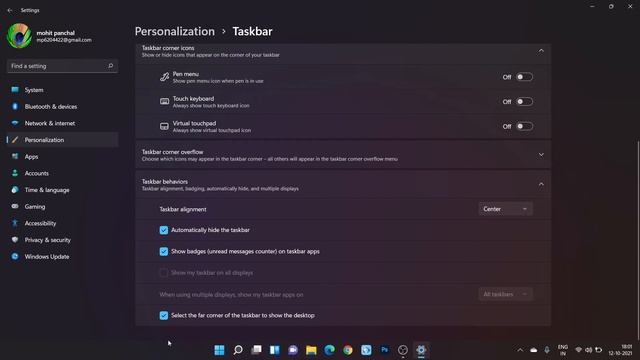Image resolution: width=640 pixels, height=360 pixels.
Task: Open the Taskbar alignment Center dropdown
Action: pyautogui.click(x=505, y=209)
